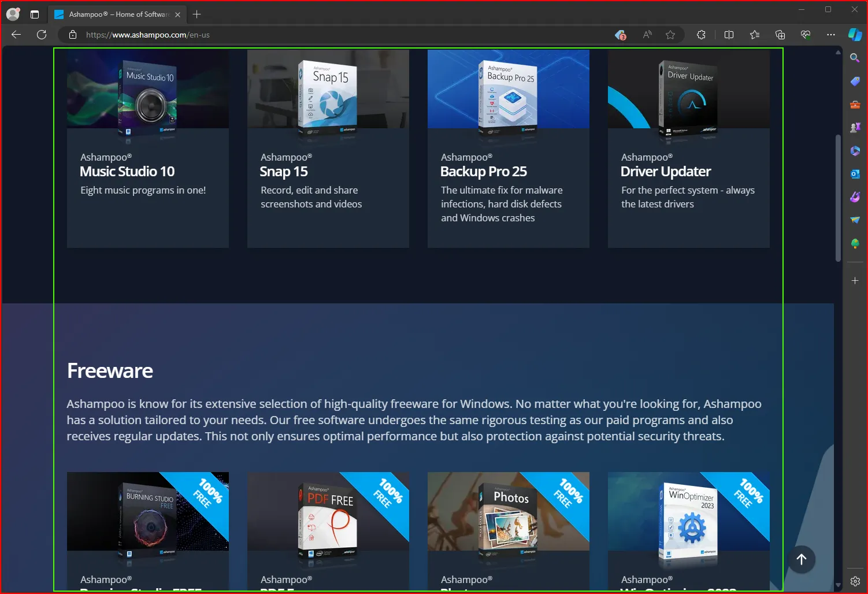
Task: Click 'Record, edit and share screenshots and videos' text
Action: pyautogui.click(x=311, y=197)
